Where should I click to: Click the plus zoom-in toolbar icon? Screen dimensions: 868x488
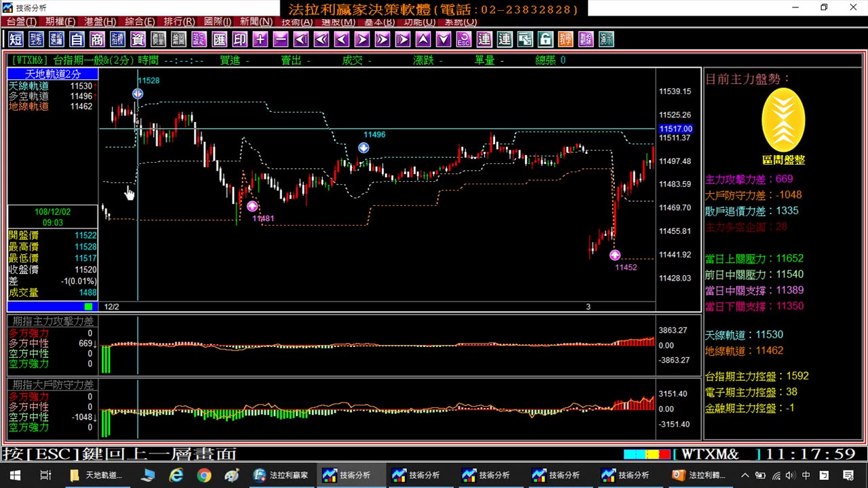(x=260, y=39)
